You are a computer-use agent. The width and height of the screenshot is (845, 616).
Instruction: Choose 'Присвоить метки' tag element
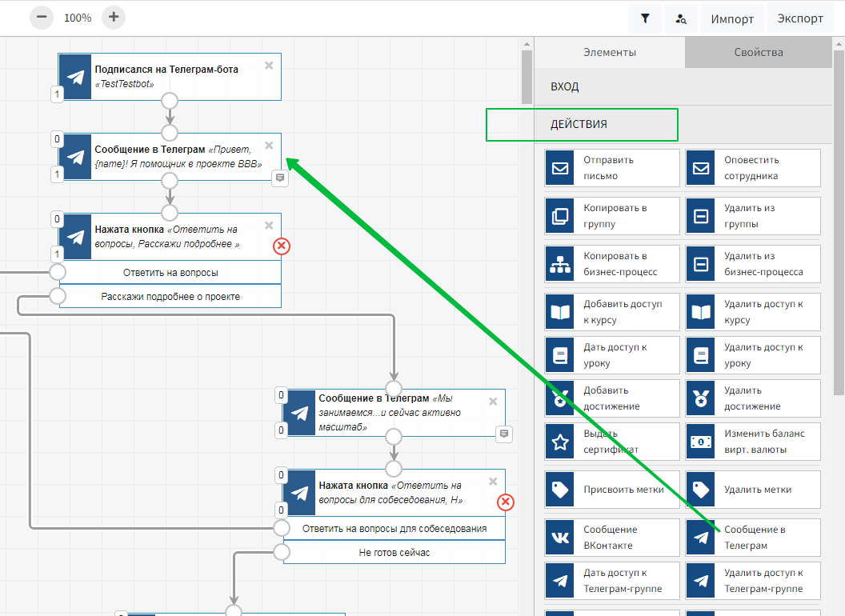pyautogui.click(x=611, y=490)
